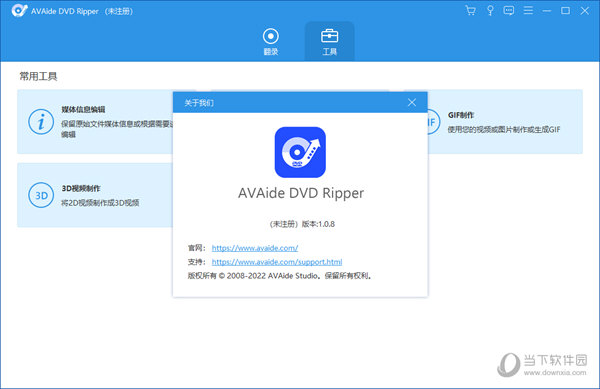This screenshot has height=389, width=600.
Task: Close the AVAide DVD Ripper main window
Action: pos(584,11)
